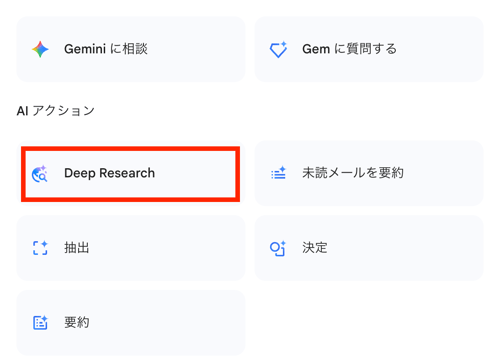Click the unread mail summary list icon
Image resolution: width=500 pixels, height=362 pixels.
click(x=278, y=173)
